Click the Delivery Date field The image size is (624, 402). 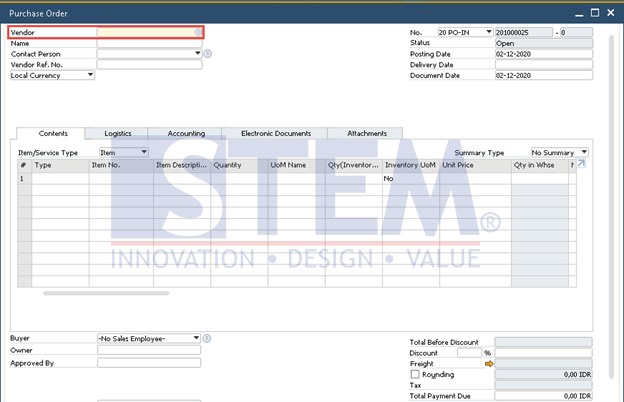[544, 64]
